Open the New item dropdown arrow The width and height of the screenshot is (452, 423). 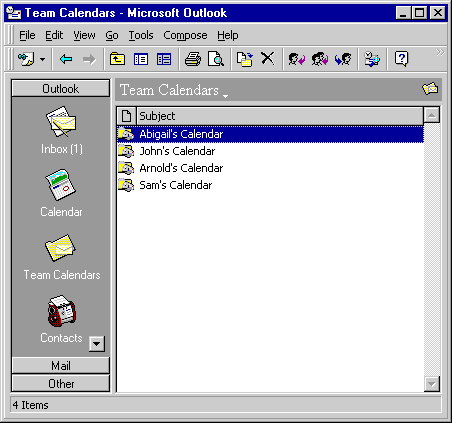42,59
